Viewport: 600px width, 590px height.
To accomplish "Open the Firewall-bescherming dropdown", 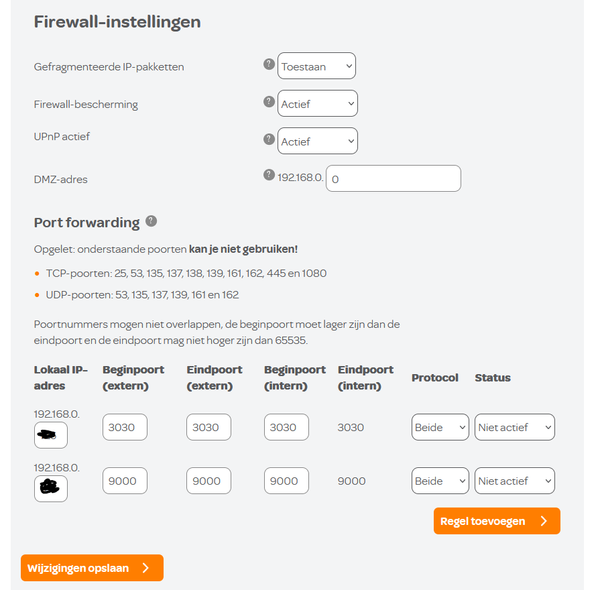I will [317, 103].
